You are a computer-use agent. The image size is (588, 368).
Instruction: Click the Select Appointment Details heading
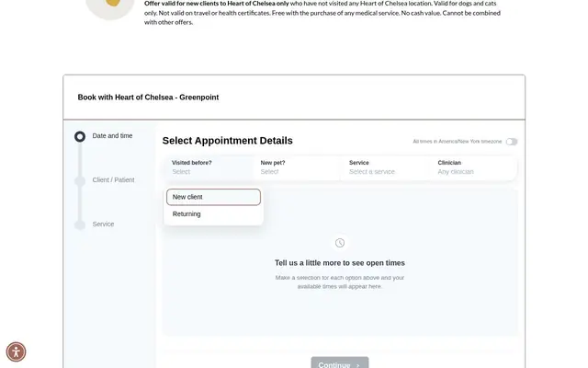[x=227, y=141]
